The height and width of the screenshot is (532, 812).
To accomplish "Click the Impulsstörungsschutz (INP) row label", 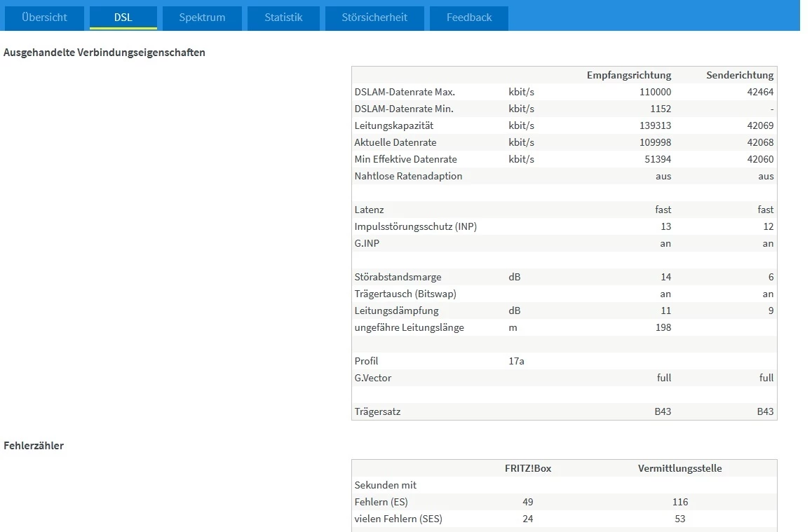I will pyautogui.click(x=415, y=226).
